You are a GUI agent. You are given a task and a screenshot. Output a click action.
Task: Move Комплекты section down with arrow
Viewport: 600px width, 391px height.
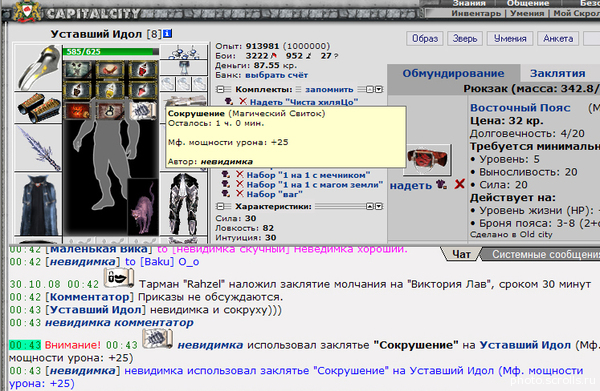378,90
